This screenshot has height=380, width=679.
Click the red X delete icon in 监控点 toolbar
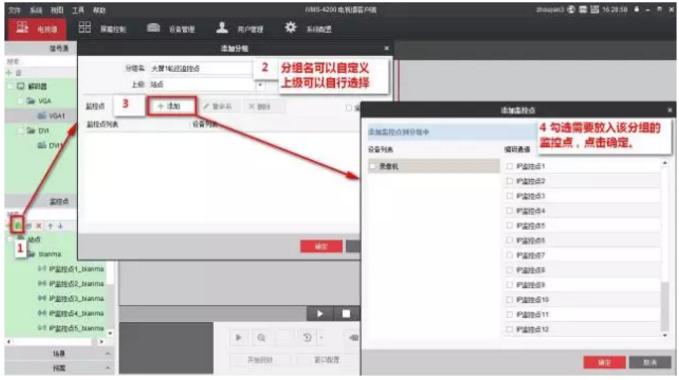pos(39,225)
